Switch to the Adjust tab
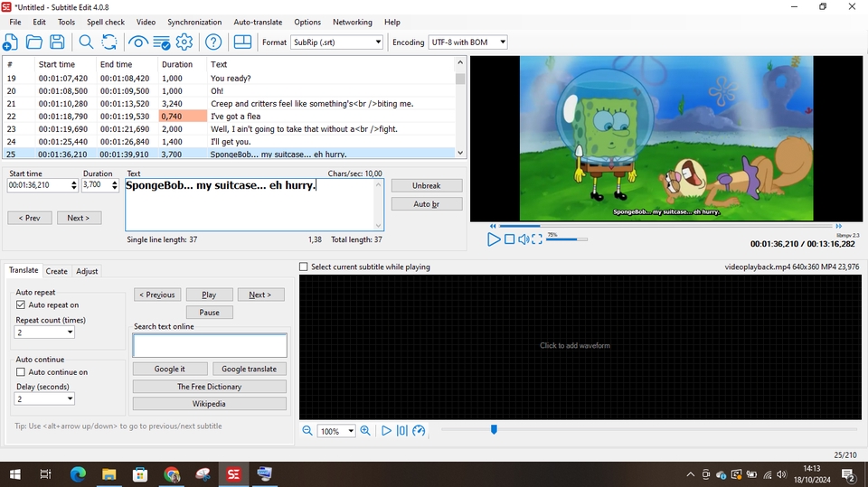868x487 pixels. pyautogui.click(x=87, y=271)
